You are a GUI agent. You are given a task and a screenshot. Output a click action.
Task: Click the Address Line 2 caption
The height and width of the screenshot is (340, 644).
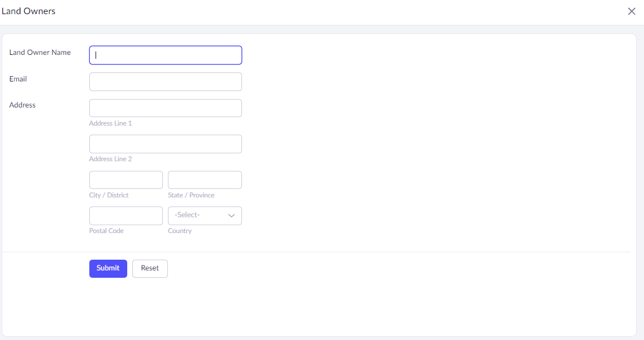(x=110, y=159)
